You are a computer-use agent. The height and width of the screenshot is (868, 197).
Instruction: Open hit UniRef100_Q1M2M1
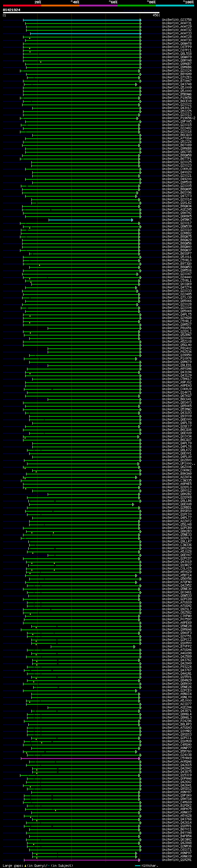tap(177, 860)
